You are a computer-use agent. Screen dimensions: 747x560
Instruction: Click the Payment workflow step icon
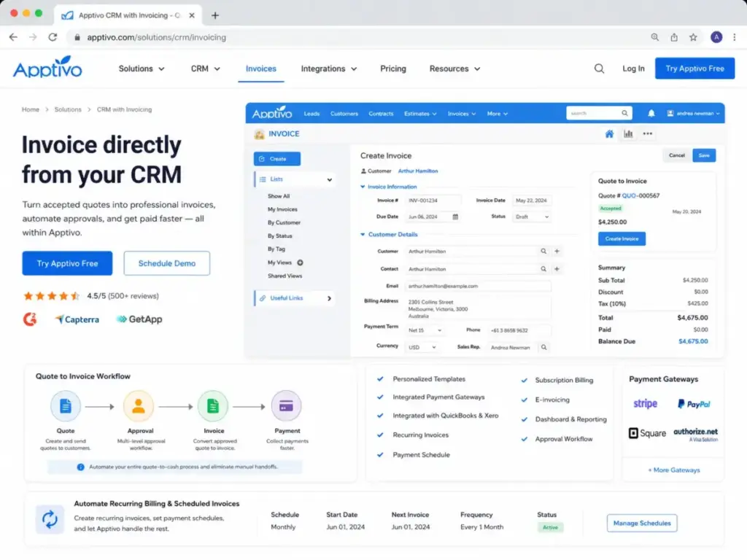[x=286, y=406]
